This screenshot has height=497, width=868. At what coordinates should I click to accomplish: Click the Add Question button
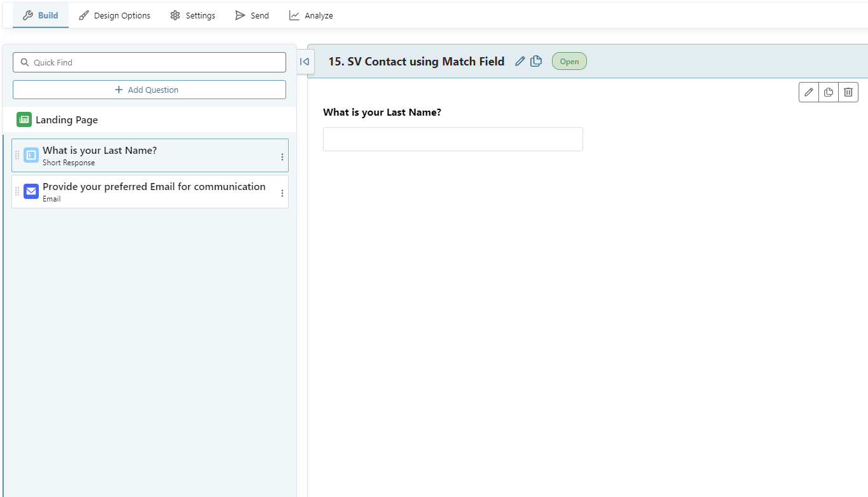[149, 90]
